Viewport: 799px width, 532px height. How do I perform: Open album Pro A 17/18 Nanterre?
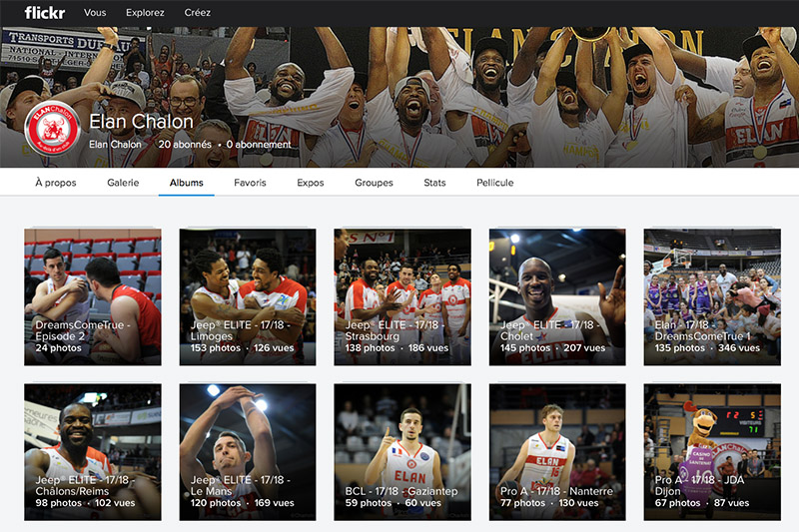[x=557, y=452]
